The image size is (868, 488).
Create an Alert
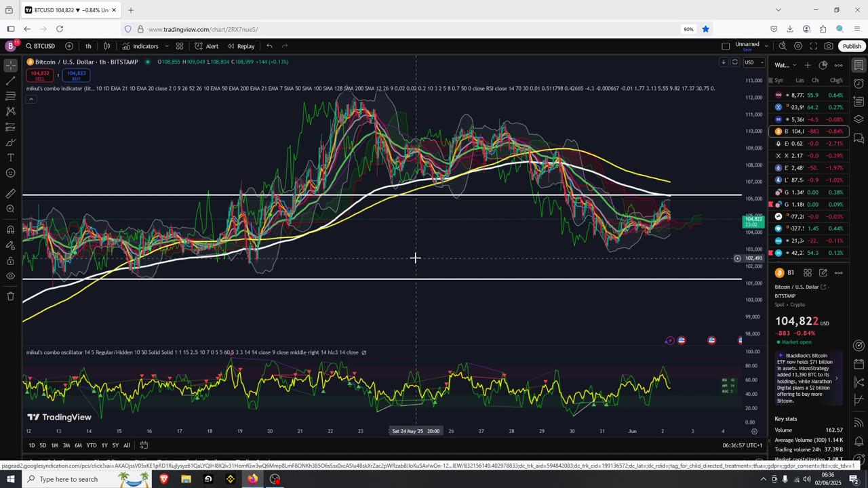click(206, 46)
